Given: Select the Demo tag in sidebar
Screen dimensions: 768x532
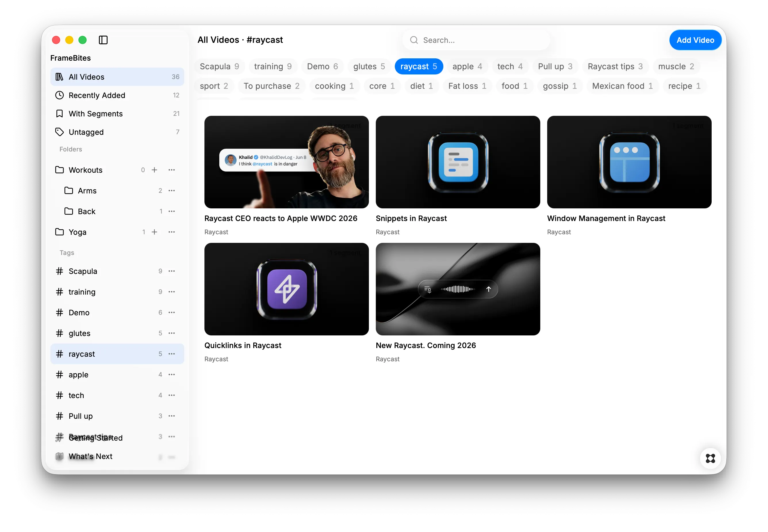Looking at the screenshot, I should point(117,312).
